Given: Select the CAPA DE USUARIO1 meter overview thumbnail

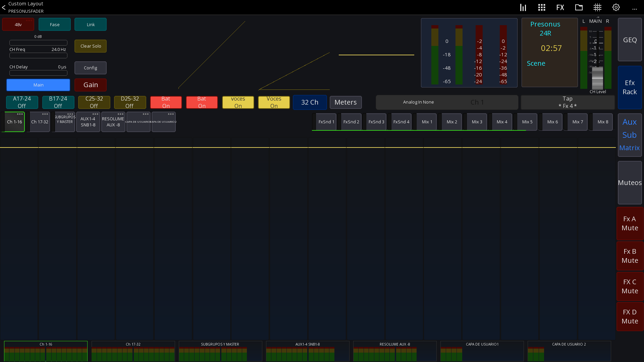Looking at the screenshot, I should (x=482, y=351).
